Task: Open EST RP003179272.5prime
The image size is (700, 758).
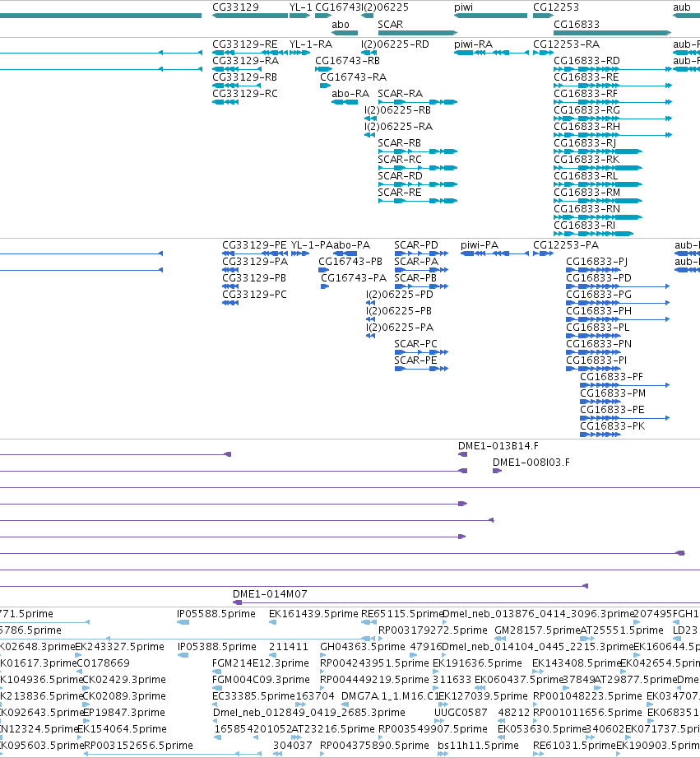Action: [x=433, y=630]
